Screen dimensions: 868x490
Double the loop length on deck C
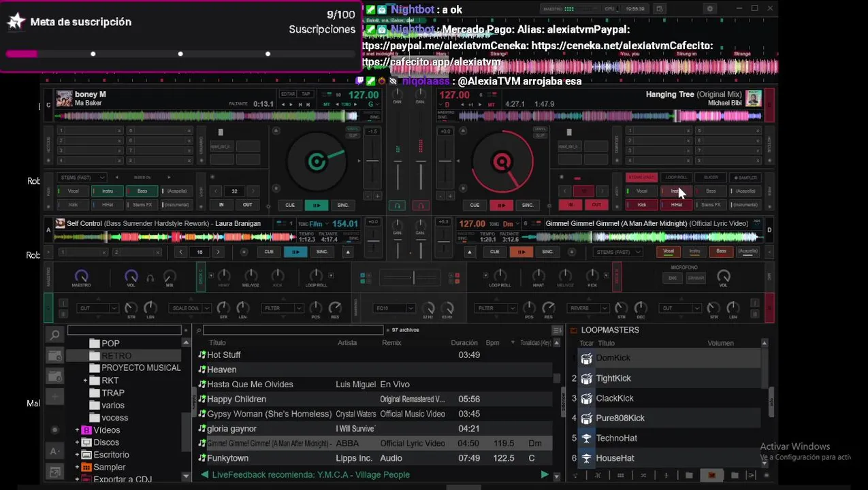253,191
